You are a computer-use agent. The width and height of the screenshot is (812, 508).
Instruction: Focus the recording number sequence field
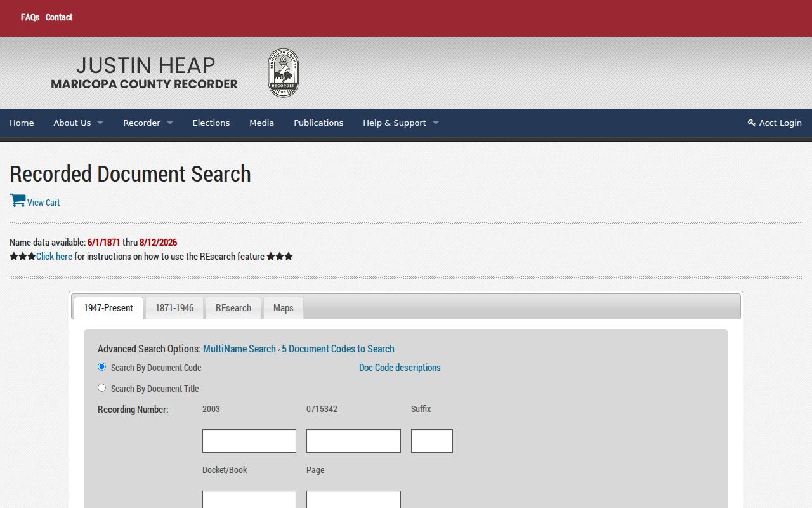click(353, 441)
